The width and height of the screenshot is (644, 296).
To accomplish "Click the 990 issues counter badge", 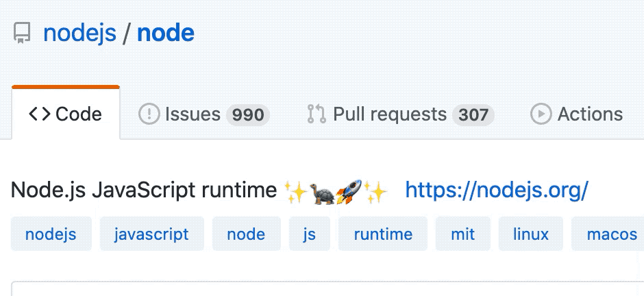I will point(248,115).
